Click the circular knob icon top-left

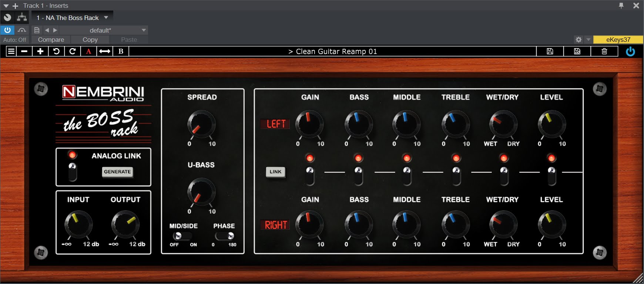coord(7,17)
